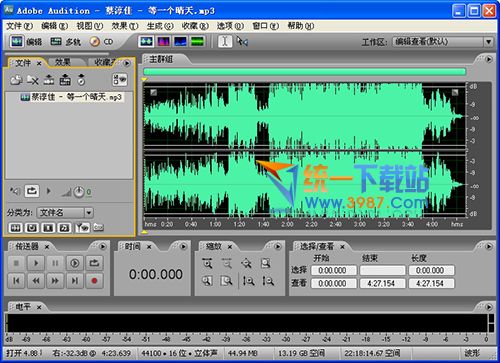Click the Rewind transport button
The height and width of the screenshot is (363, 500).
pyautogui.click(x=36, y=281)
